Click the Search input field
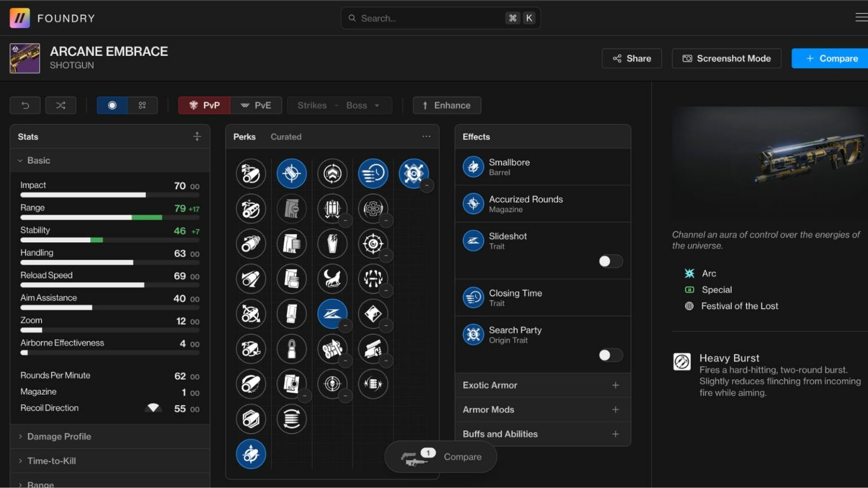 tap(429, 18)
